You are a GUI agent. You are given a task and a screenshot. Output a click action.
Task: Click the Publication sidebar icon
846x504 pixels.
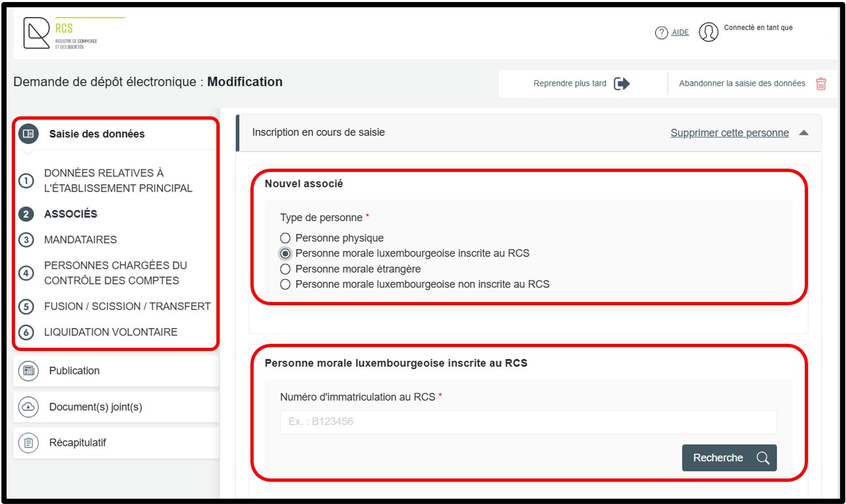point(28,371)
